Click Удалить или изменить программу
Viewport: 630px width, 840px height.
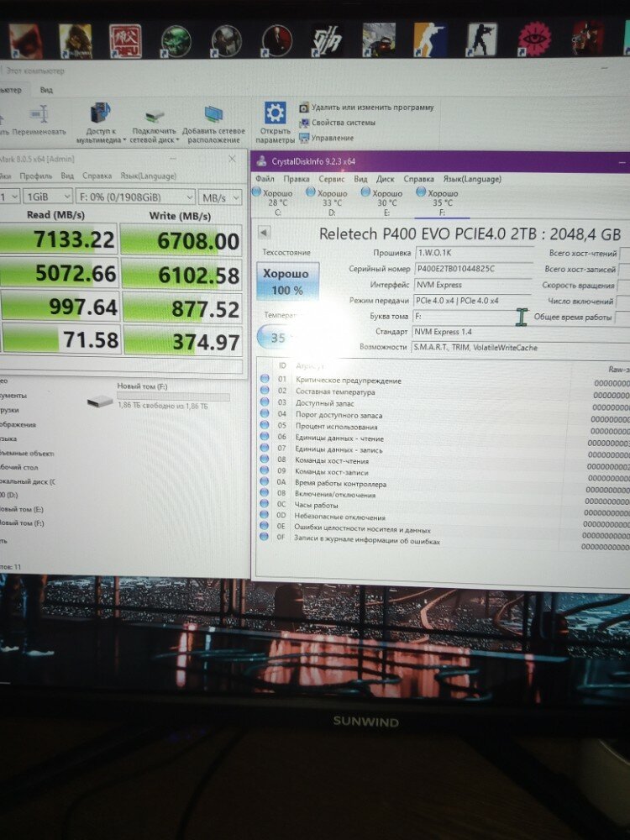[366, 108]
